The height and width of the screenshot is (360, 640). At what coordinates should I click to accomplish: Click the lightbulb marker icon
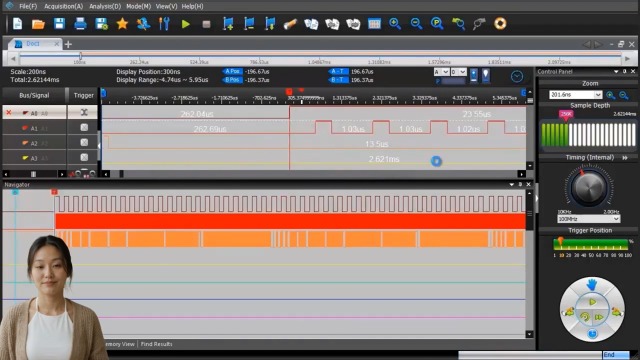(486, 75)
